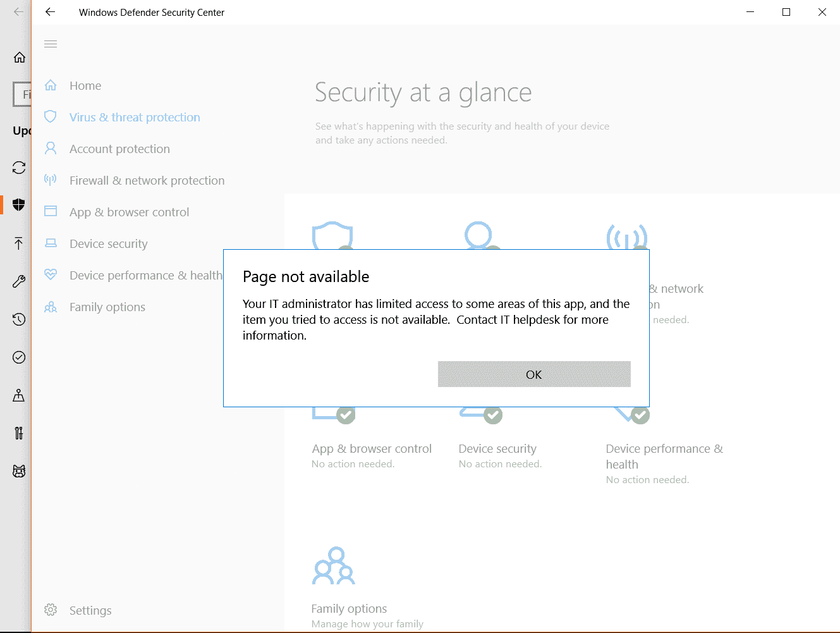The width and height of the screenshot is (840, 633).
Task: Click the Firewall antenna icon in sidebar
Action: tap(51, 180)
